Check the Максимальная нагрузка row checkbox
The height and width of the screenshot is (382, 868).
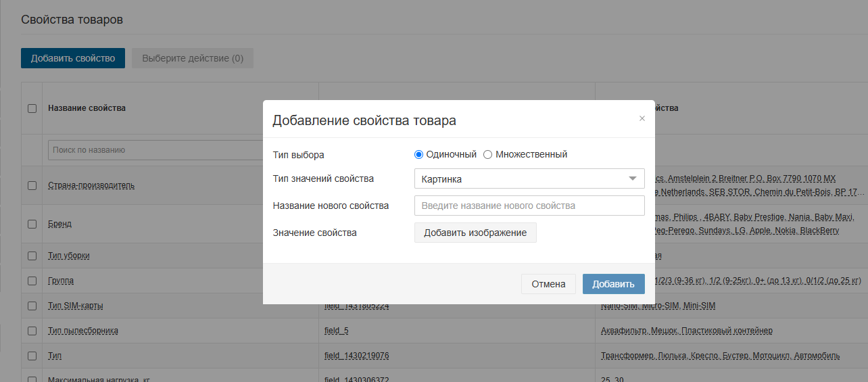click(x=32, y=379)
